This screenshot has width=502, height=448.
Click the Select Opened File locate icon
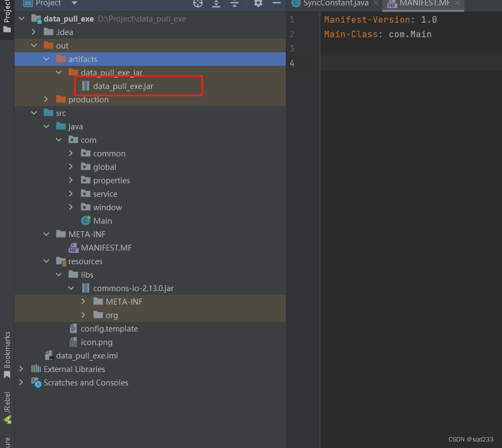click(198, 3)
